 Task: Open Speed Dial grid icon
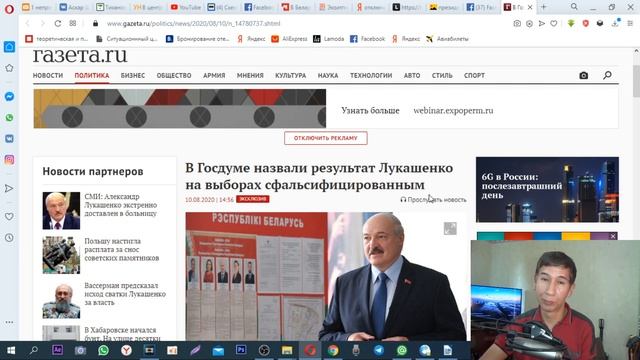click(73, 23)
